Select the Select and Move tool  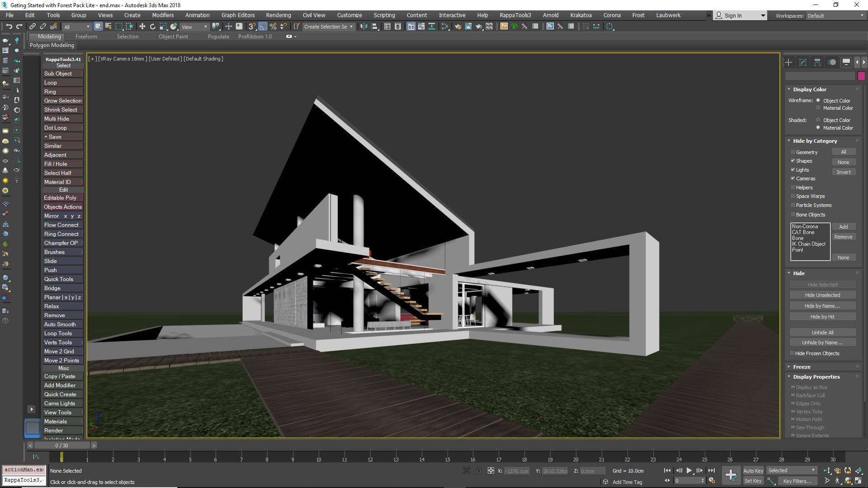[x=143, y=27]
